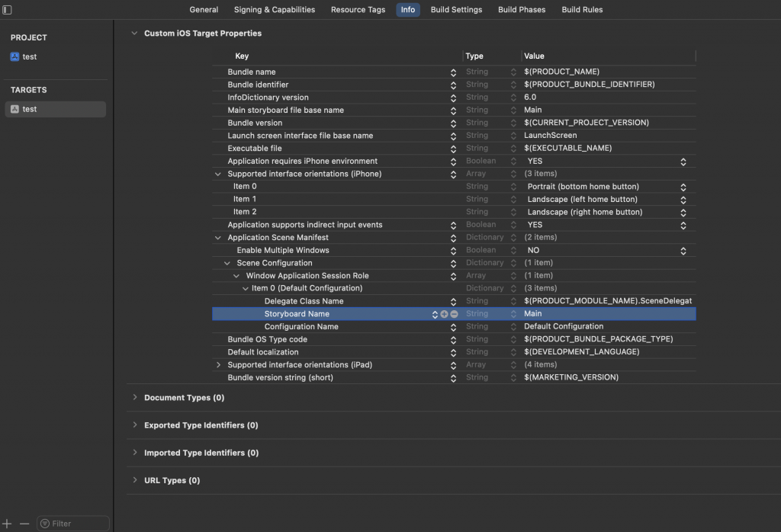Open the Item 0 Portrait orientation dropdown

coord(683,187)
